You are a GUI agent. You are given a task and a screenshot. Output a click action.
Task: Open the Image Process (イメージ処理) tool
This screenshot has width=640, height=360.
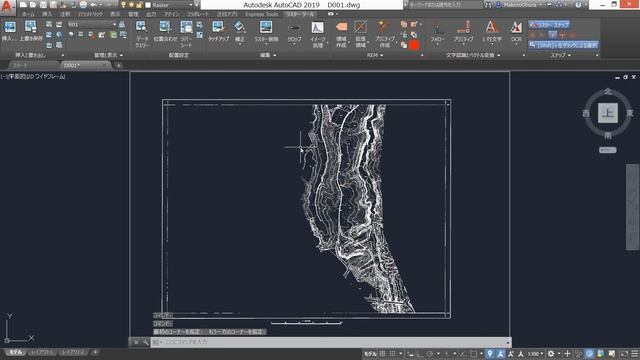pyautogui.click(x=318, y=34)
